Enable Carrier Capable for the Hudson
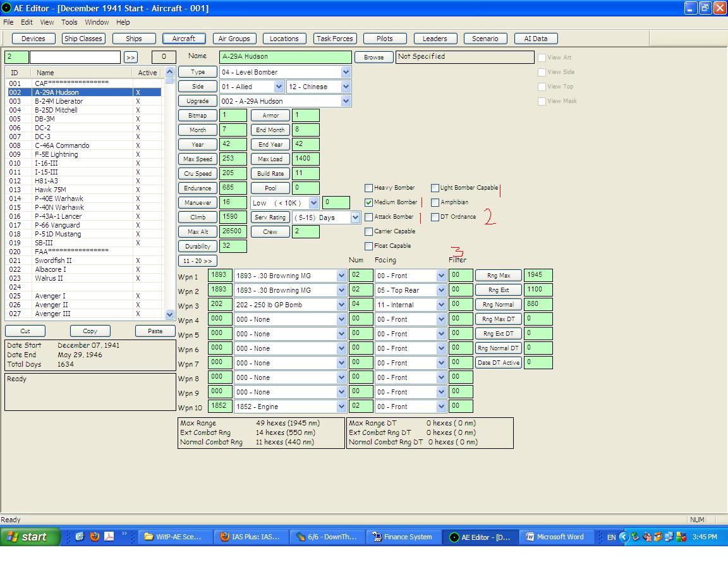Viewport: 728px width, 569px height. coord(369,231)
